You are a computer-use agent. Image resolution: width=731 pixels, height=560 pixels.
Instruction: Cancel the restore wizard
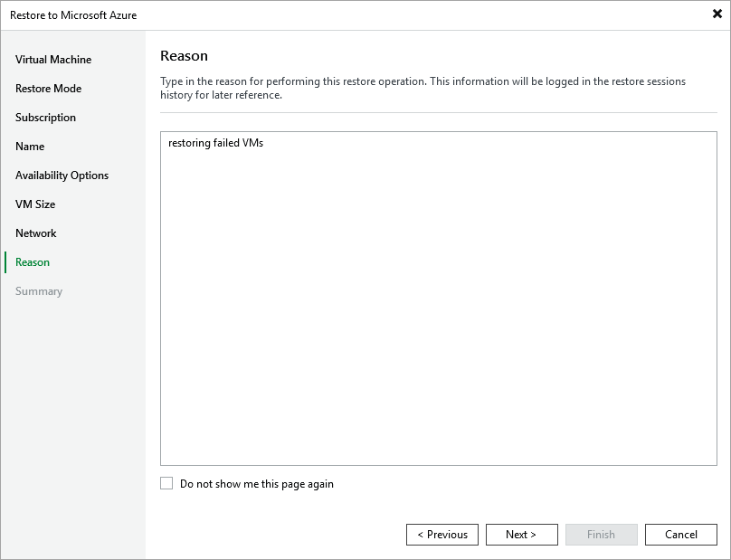point(681,534)
